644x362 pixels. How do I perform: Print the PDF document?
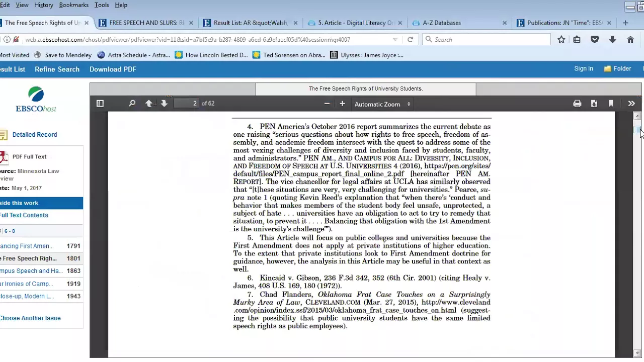[x=577, y=104]
